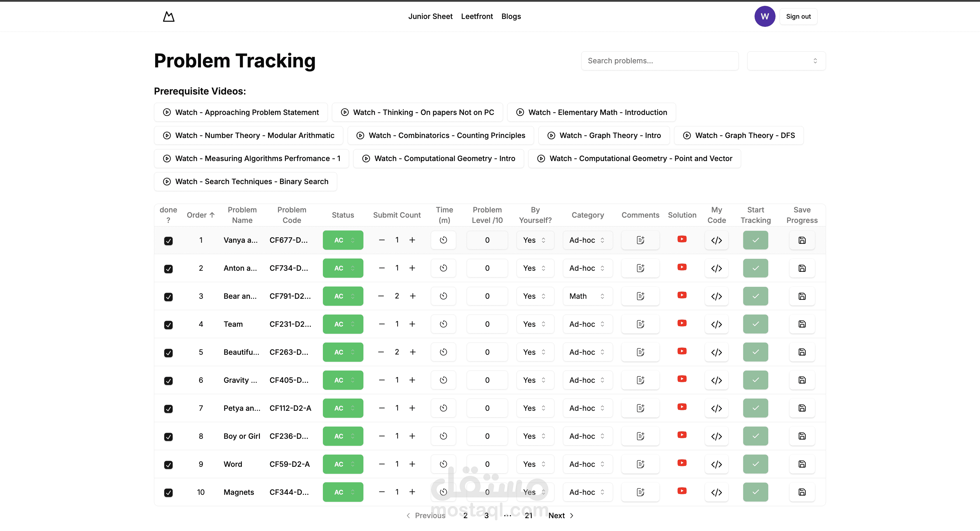Open the site logo home icon

[x=169, y=16]
